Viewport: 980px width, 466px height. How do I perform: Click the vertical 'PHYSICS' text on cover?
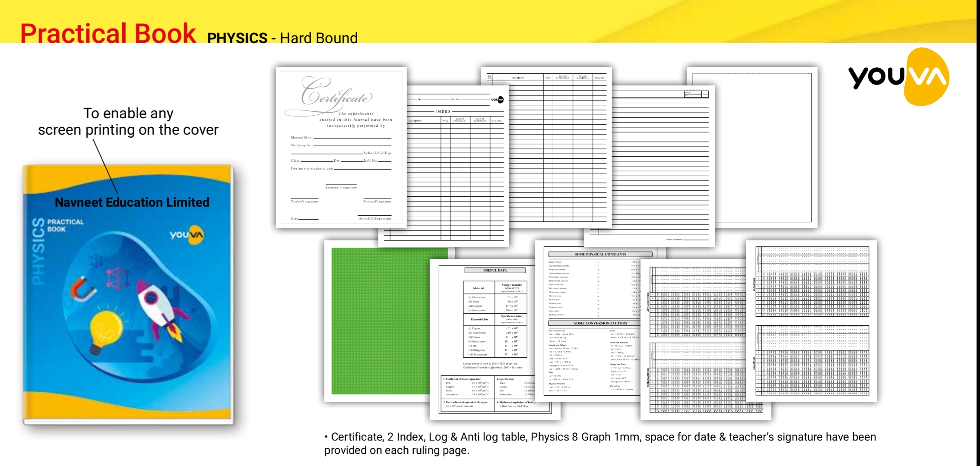(38, 251)
